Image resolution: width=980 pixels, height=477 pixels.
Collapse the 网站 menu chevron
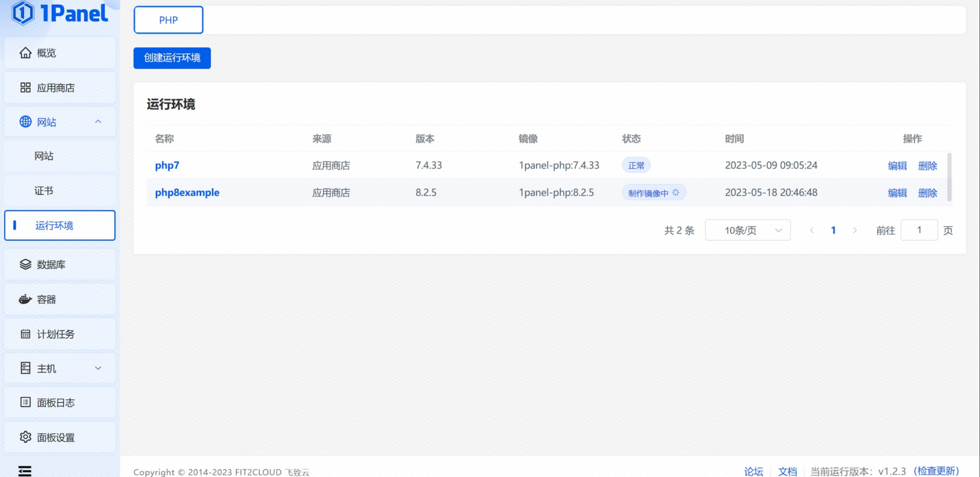pos(98,122)
